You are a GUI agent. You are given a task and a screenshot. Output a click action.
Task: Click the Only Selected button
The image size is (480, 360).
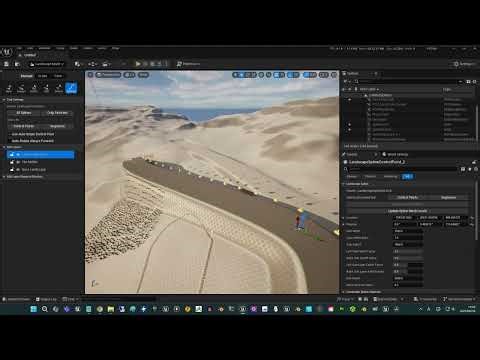pos(57,113)
